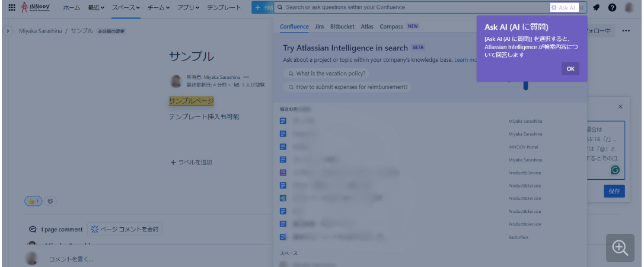Click the highlighted サンプルページ text

click(192, 101)
